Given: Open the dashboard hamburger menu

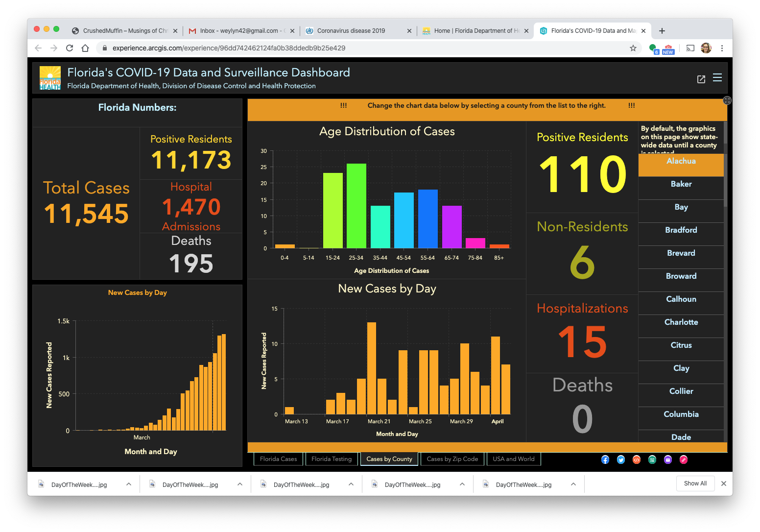Looking at the screenshot, I should pos(717,78).
